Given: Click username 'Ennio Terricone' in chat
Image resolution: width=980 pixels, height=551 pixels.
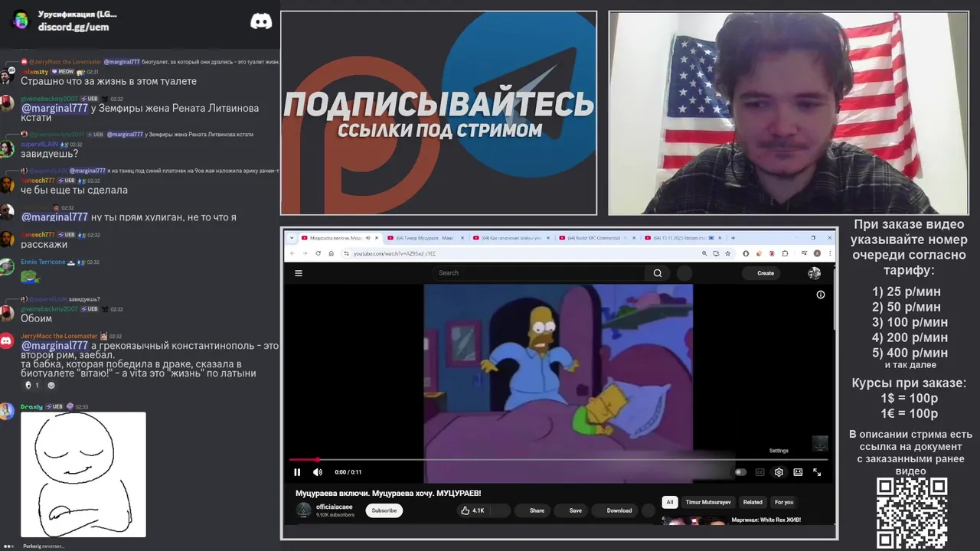Looking at the screenshot, I should click(x=43, y=262).
